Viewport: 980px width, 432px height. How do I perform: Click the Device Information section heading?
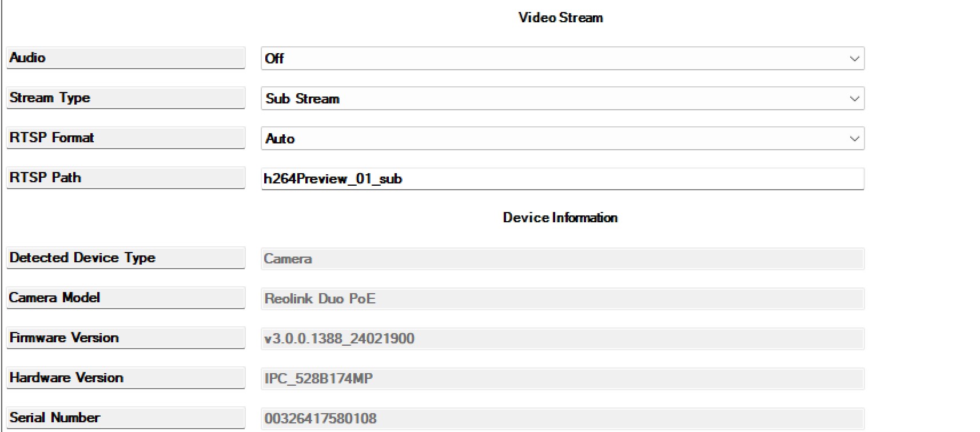(x=560, y=218)
